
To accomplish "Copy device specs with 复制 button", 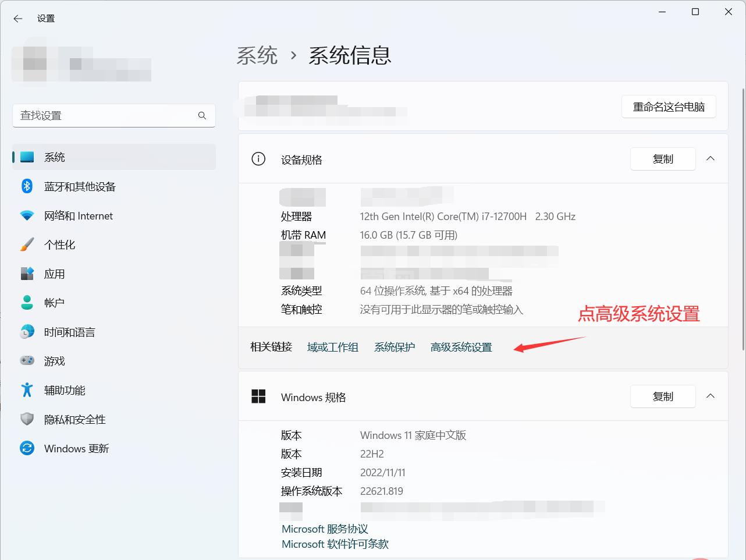I will click(663, 159).
